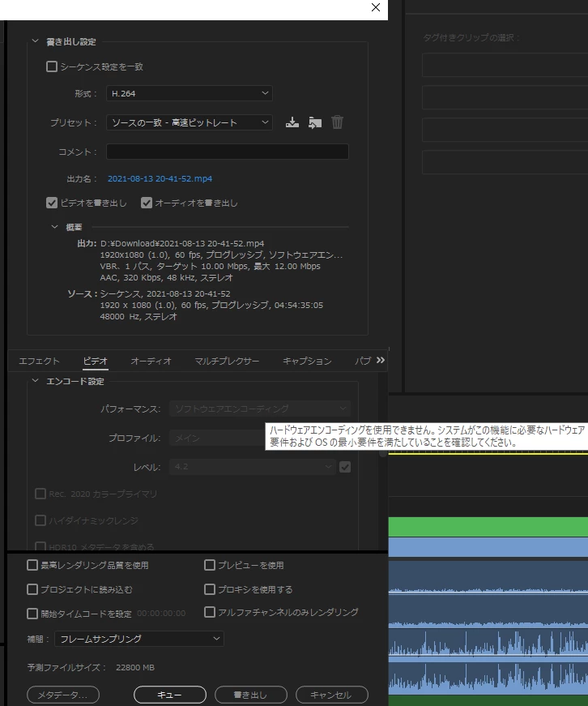Image resolution: width=588 pixels, height=706 pixels.
Task: Collapse the 概要 section
Action: tap(54, 227)
